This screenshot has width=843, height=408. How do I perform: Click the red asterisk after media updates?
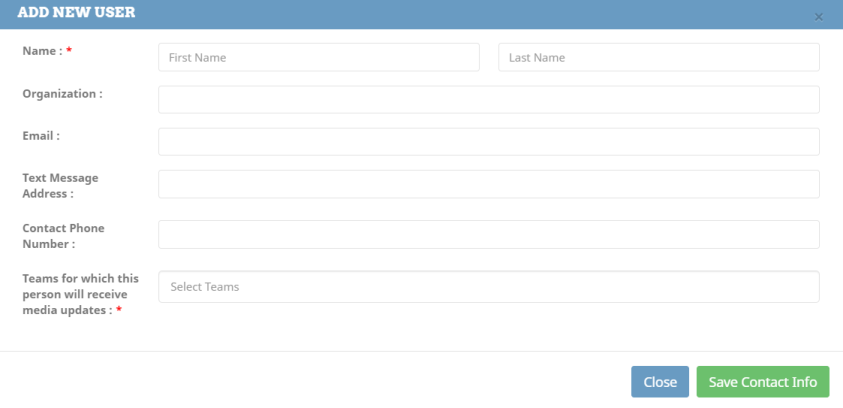tap(119, 311)
